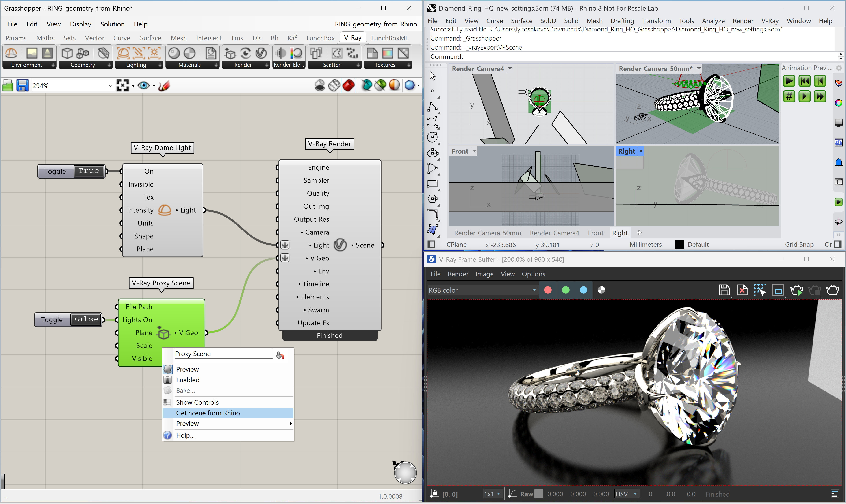
Task: Open the Render_Camera_50mm viewport dropdown arrow
Action: pyautogui.click(x=699, y=69)
